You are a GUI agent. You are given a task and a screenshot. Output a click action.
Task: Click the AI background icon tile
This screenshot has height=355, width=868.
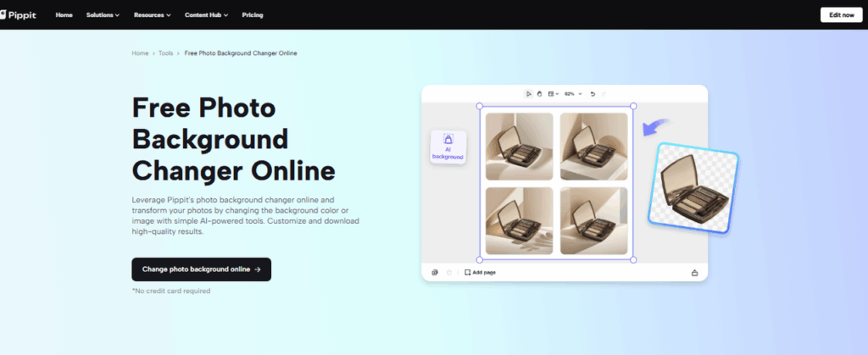tap(448, 147)
